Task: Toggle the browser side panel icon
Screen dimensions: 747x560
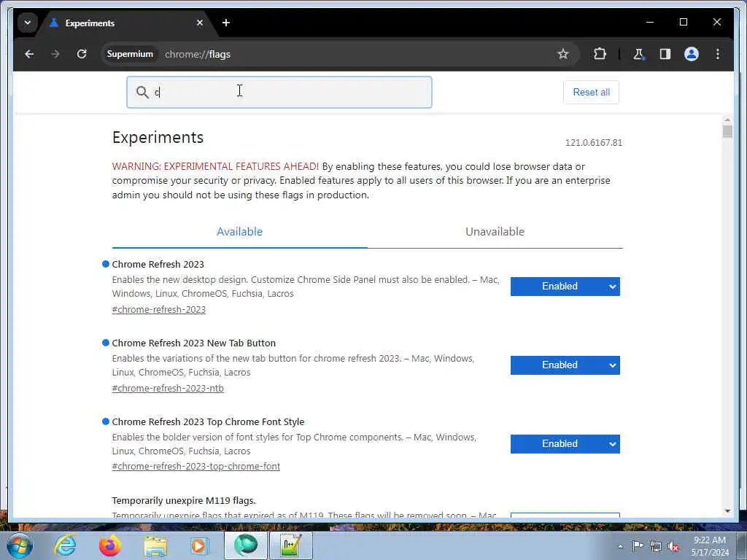Action: point(665,54)
